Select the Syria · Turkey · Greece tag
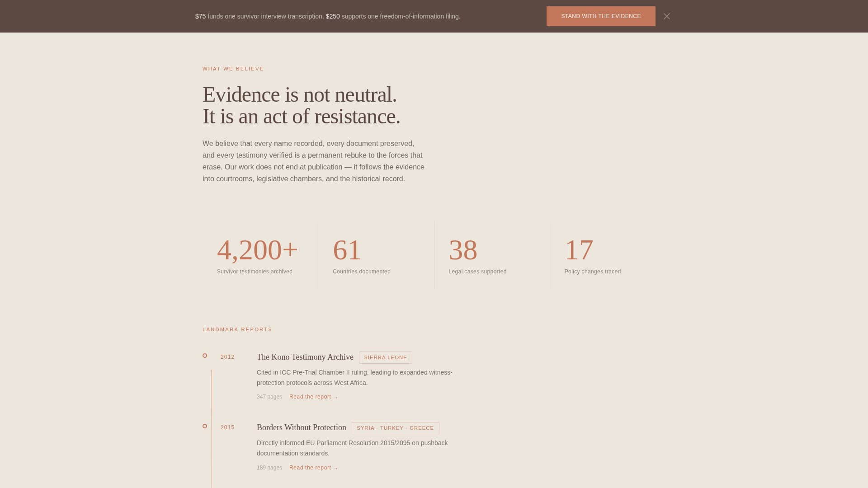The width and height of the screenshot is (868, 488). [x=395, y=428]
